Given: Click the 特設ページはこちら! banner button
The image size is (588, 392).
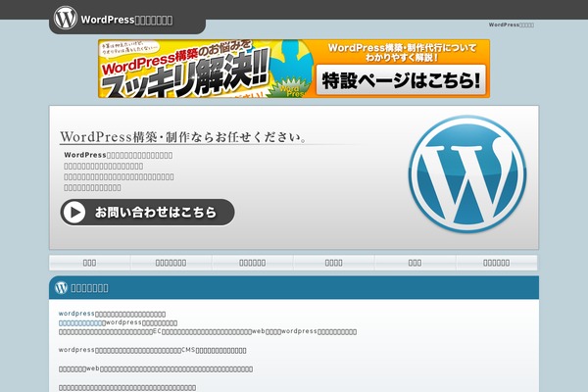Looking at the screenshot, I should coord(401,80).
